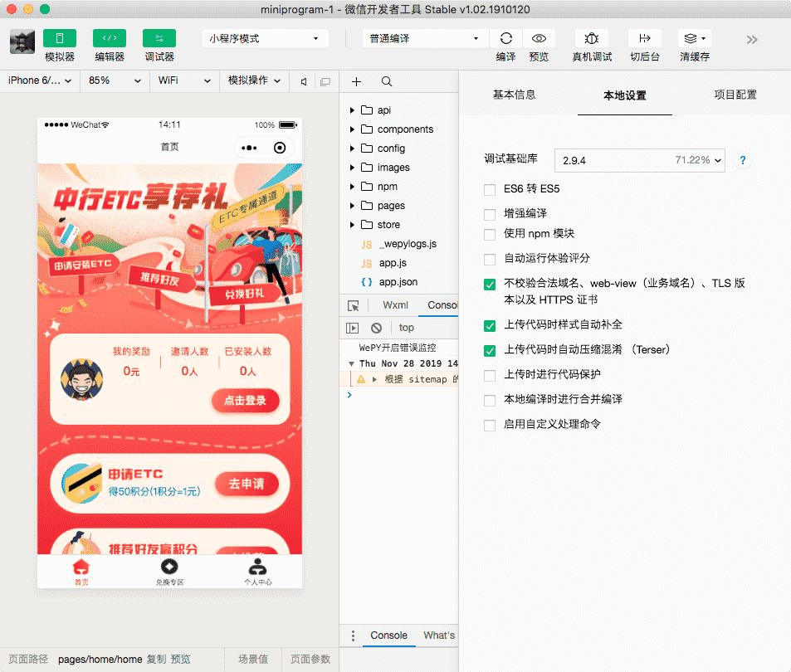Viewport: 791px width, 672px height.
Task: Uncheck 不校验合法域名 checkbox
Action: (490, 285)
